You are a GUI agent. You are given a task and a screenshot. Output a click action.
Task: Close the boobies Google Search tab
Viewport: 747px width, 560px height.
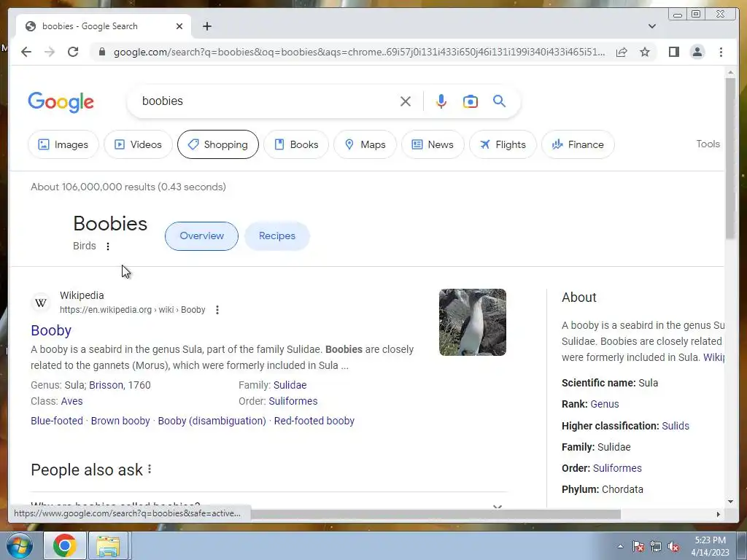(x=179, y=26)
